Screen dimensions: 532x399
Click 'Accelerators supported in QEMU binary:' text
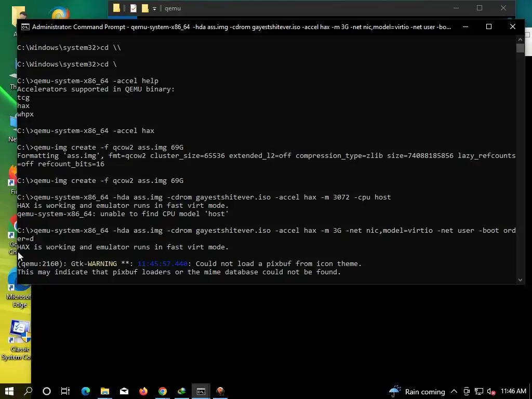coord(96,89)
